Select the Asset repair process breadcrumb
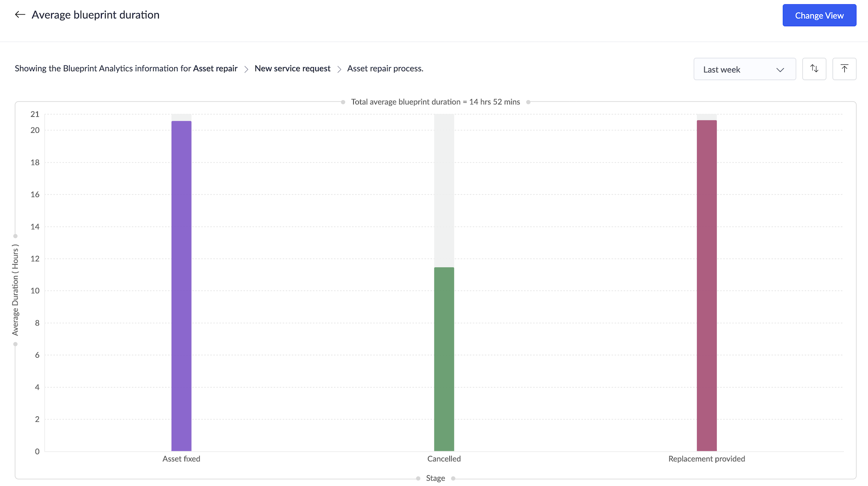868x486 pixels. [x=385, y=69]
